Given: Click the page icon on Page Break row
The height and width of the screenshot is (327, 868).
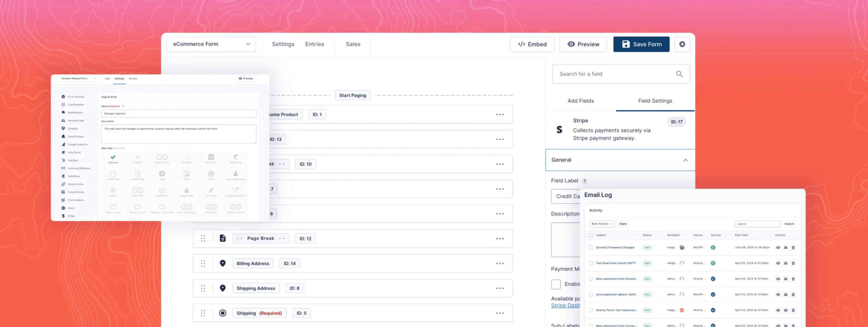Looking at the screenshot, I should point(222,239).
